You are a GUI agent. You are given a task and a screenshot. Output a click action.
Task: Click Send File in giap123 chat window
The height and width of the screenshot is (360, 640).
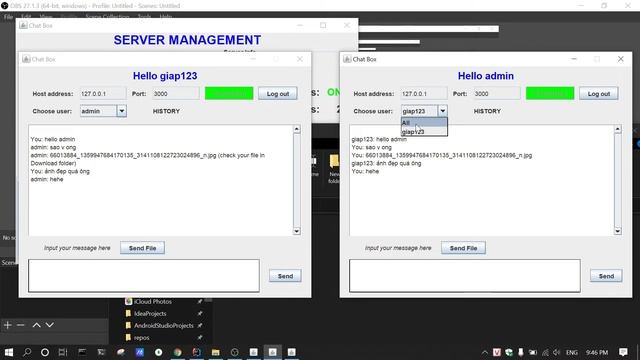pyautogui.click(x=142, y=248)
